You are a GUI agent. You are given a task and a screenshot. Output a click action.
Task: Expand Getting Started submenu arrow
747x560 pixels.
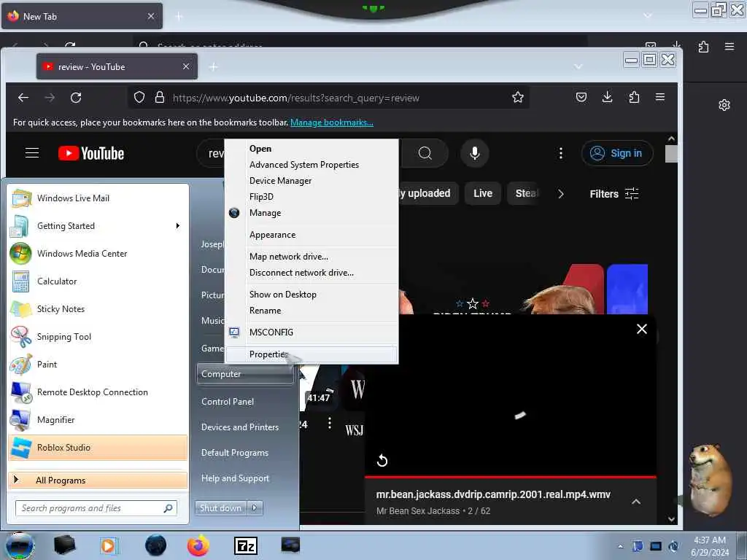[178, 226]
